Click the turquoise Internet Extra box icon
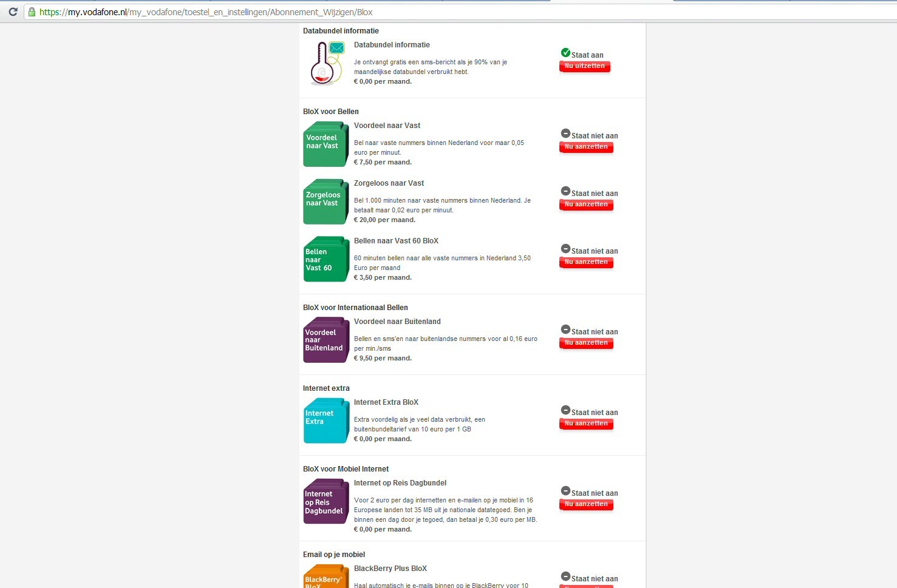The image size is (897, 588). 326,421
